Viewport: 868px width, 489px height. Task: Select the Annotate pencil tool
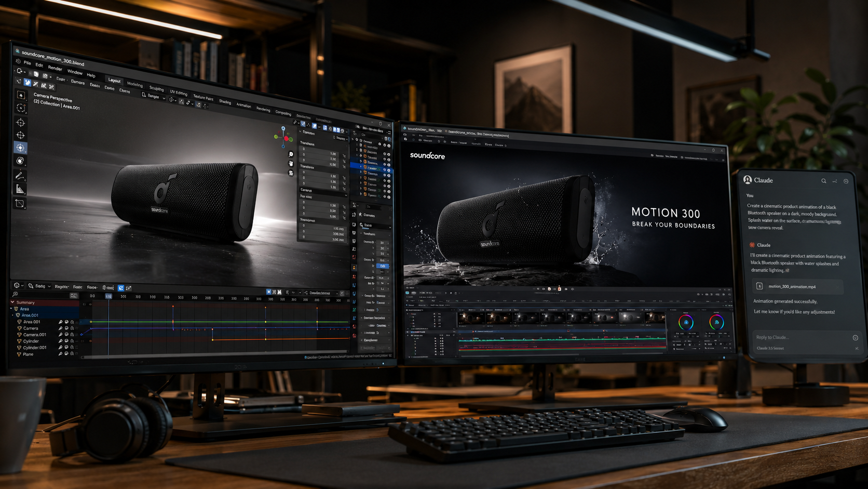[x=20, y=176]
